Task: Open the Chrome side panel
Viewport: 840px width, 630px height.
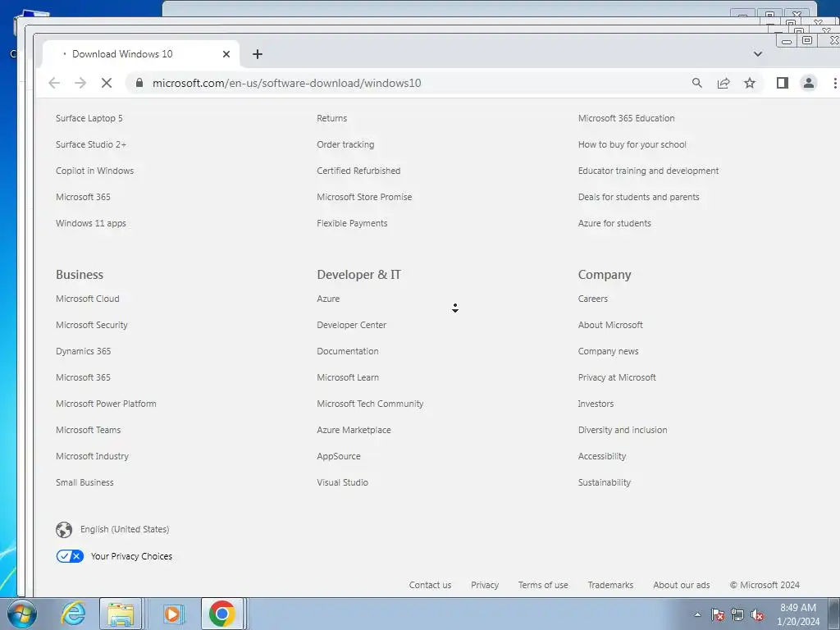Action: click(x=782, y=83)
